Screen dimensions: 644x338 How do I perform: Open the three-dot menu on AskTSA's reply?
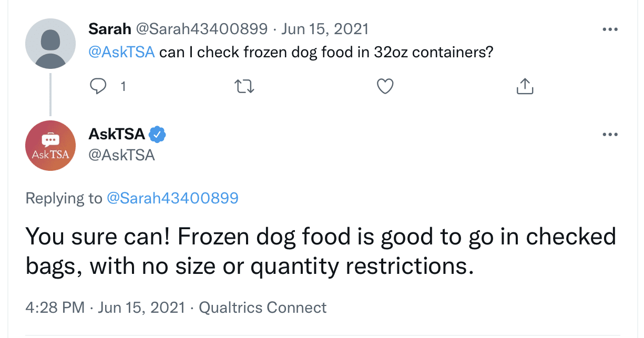[610, 135]
